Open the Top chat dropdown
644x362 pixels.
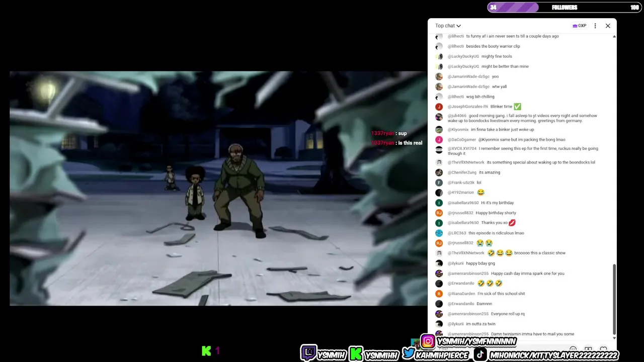448,26
